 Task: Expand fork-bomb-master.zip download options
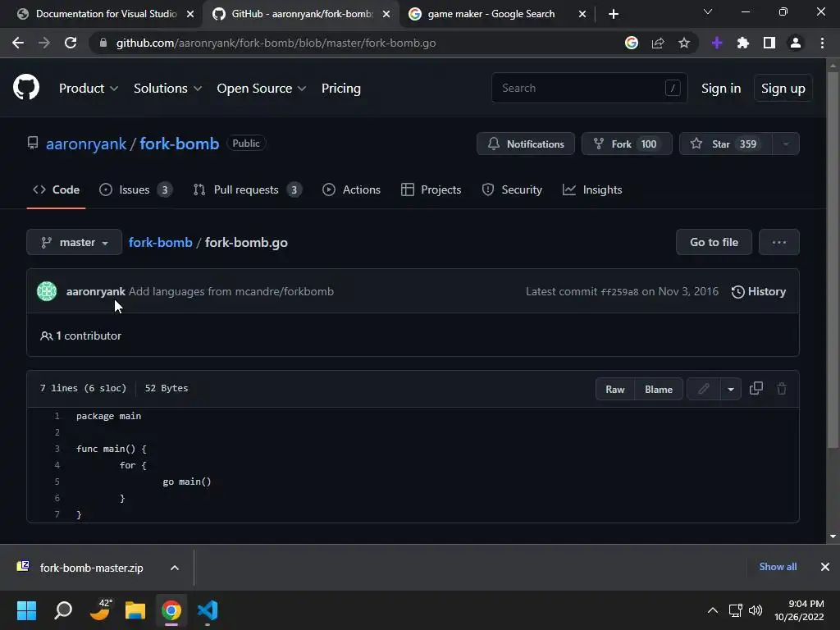(175, 568)
